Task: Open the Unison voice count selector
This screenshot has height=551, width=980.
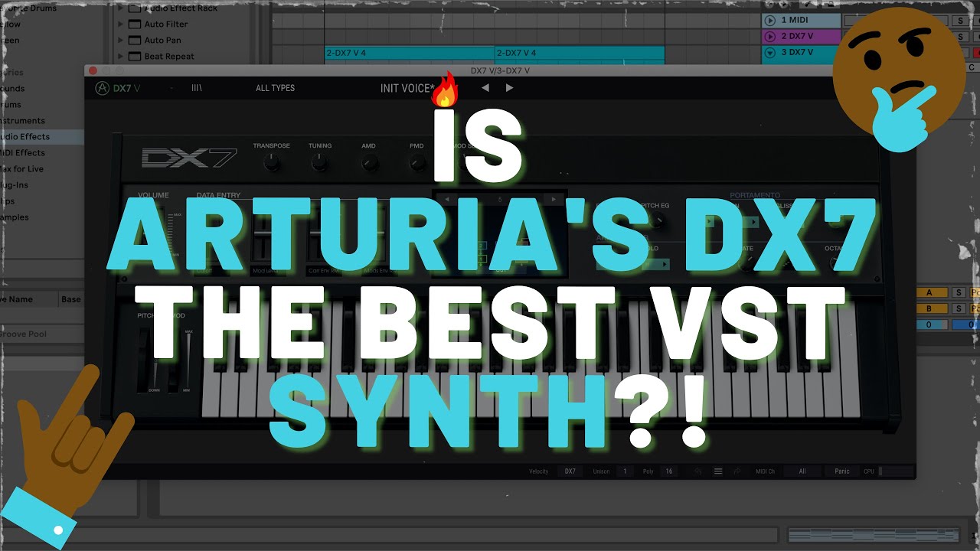Action: [624, 471]
